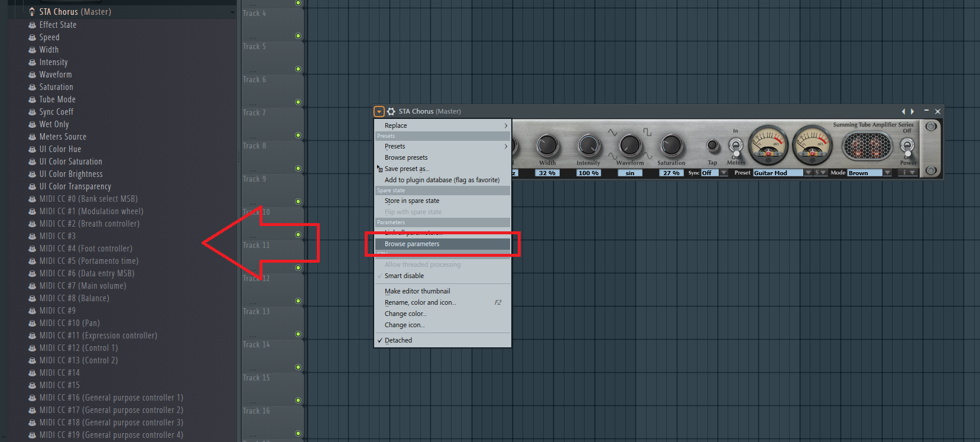
Task: Open the info 'i' dropdown in the plugin
Action: pos(908,173)
